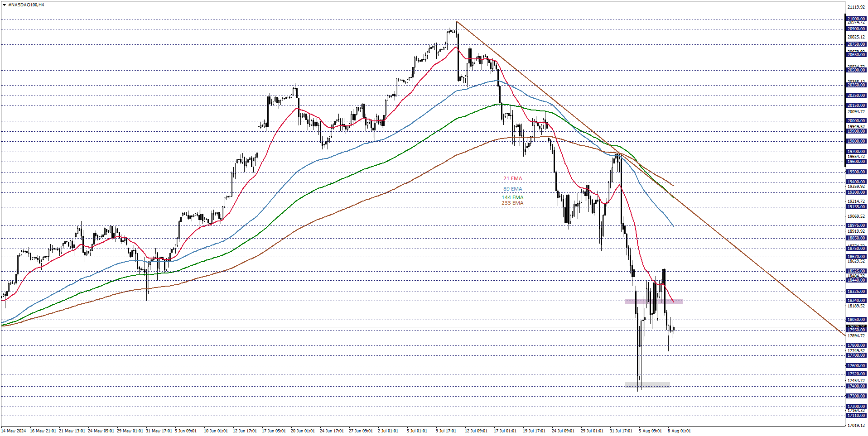Click the 17520.00 price level label
This screenshot has width=868, height=436.
click(x=856, y=374)
